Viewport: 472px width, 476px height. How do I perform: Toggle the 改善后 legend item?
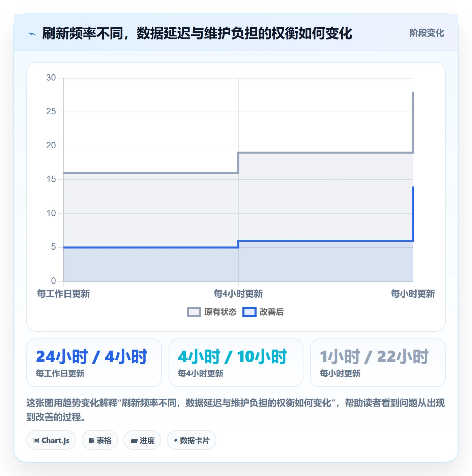263,312
